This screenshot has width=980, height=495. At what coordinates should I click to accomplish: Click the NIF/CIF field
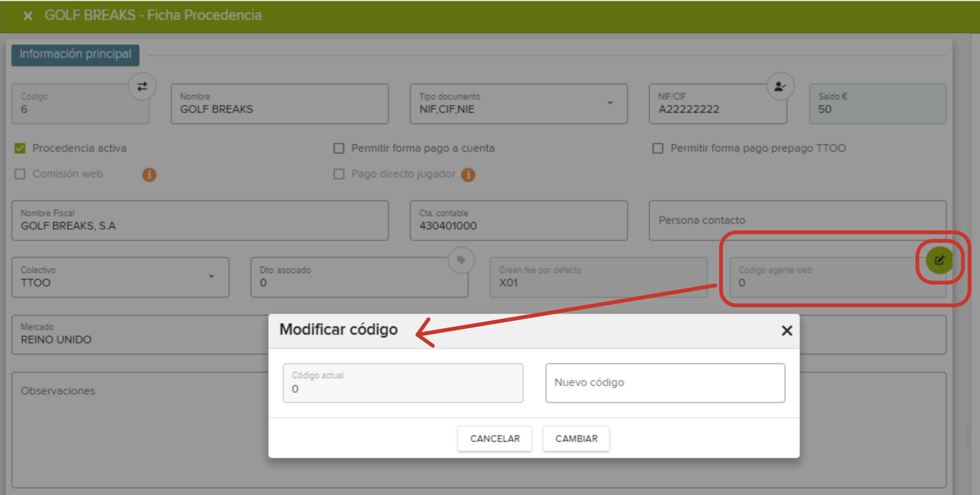(718, 104)
